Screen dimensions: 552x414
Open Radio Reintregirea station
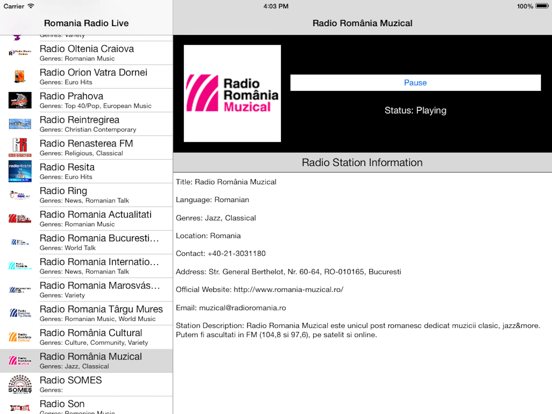(86, 124)
